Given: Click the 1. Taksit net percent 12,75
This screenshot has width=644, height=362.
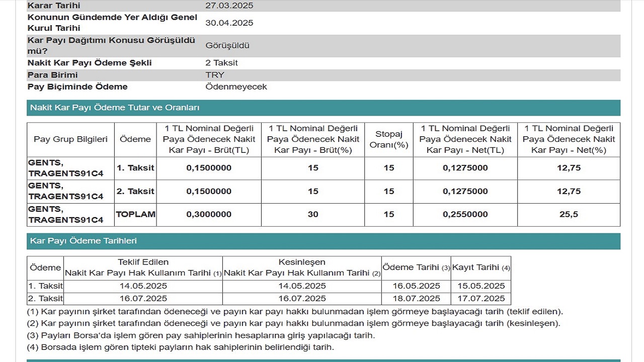Looking at the screenshot, I should [569, 168].
